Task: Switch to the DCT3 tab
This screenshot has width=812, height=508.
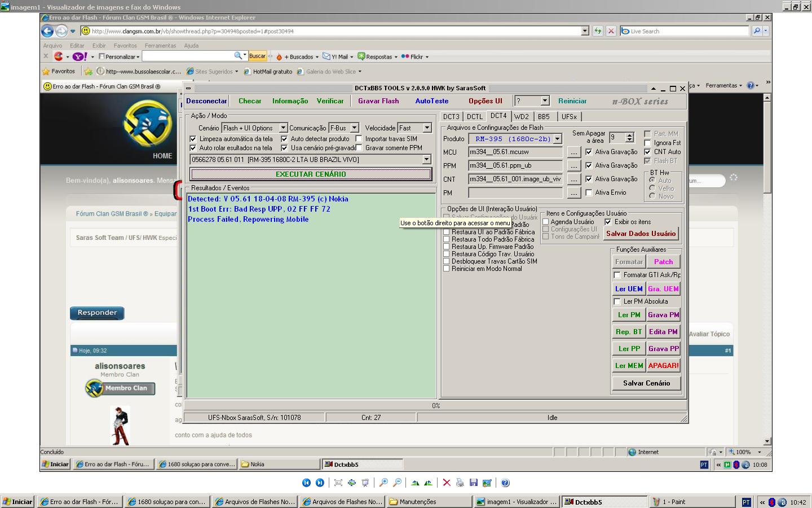Action: (451, 117)
